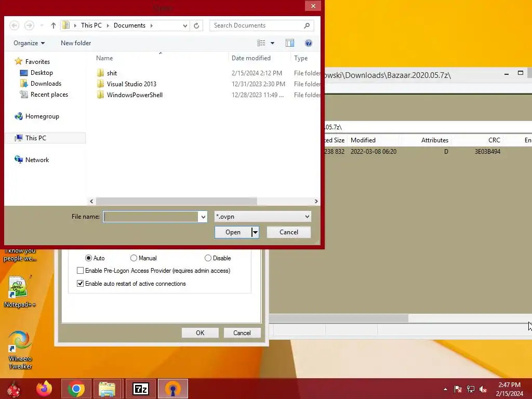Open Firefox from the taskbar
The width and height of the screenshot is (532, 399).
(45, 389)
